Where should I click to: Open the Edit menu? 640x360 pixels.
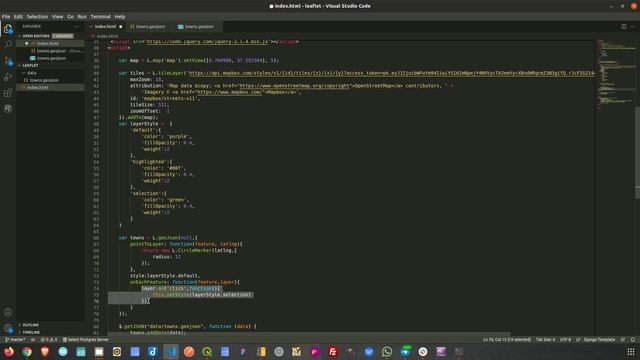click(18, 17)
